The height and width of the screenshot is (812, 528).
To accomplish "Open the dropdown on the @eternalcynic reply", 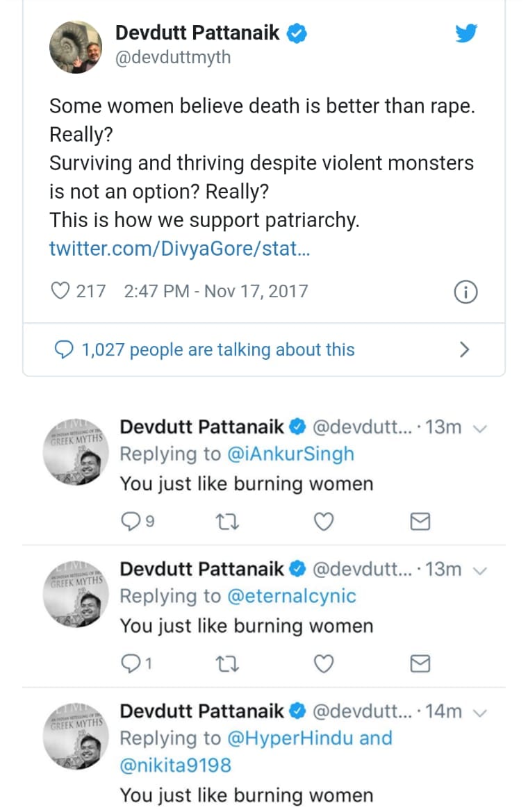I will point(479,570).
